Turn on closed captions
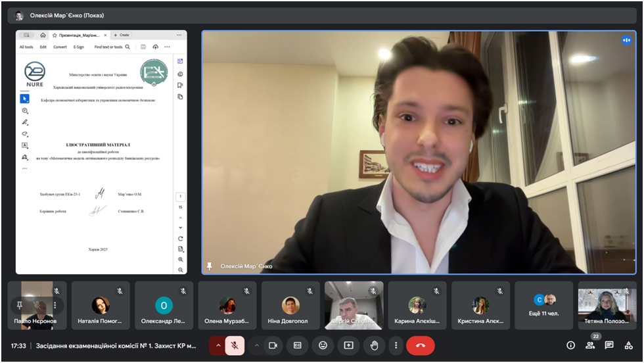The height and width of the screenshot is (363, 644). point(298,345)
